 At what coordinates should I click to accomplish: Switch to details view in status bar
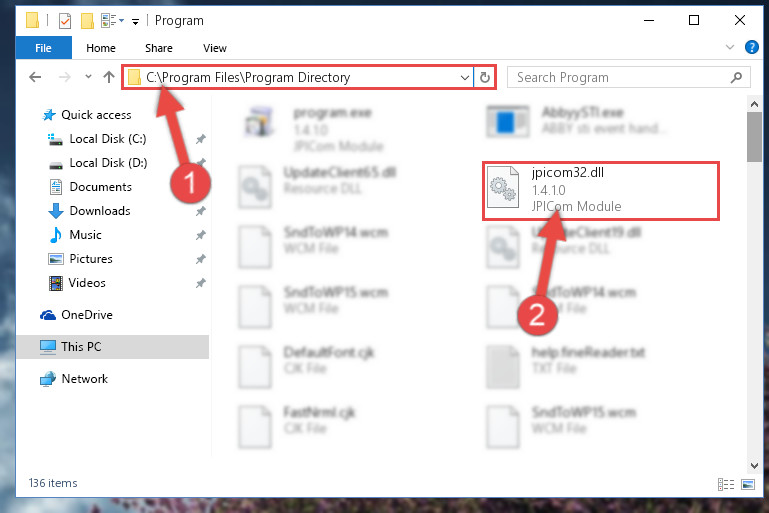coord(726,485)
